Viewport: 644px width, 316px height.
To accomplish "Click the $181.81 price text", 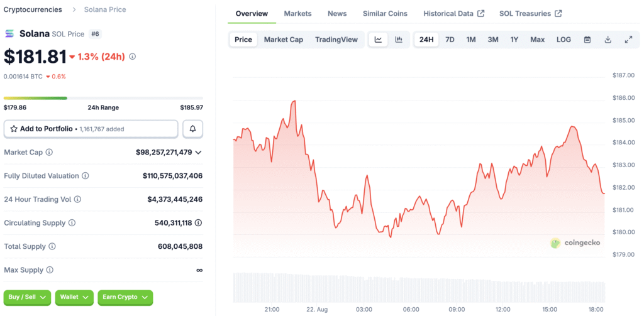I will (x=35, y=57).
